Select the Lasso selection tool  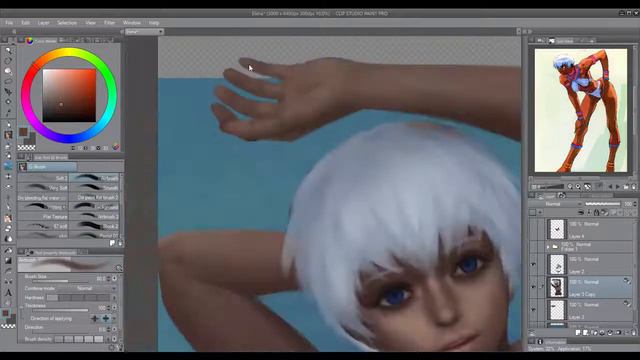click(x=8, y=81)
